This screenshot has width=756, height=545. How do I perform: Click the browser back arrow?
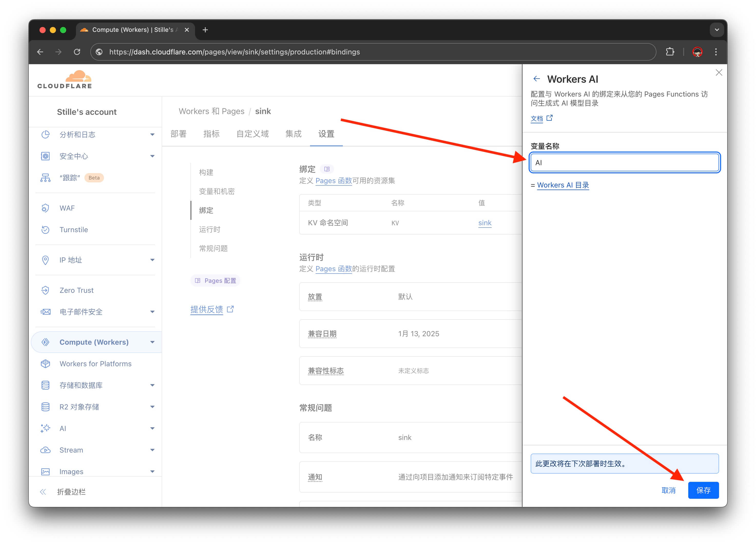click(x=40, y=52)
